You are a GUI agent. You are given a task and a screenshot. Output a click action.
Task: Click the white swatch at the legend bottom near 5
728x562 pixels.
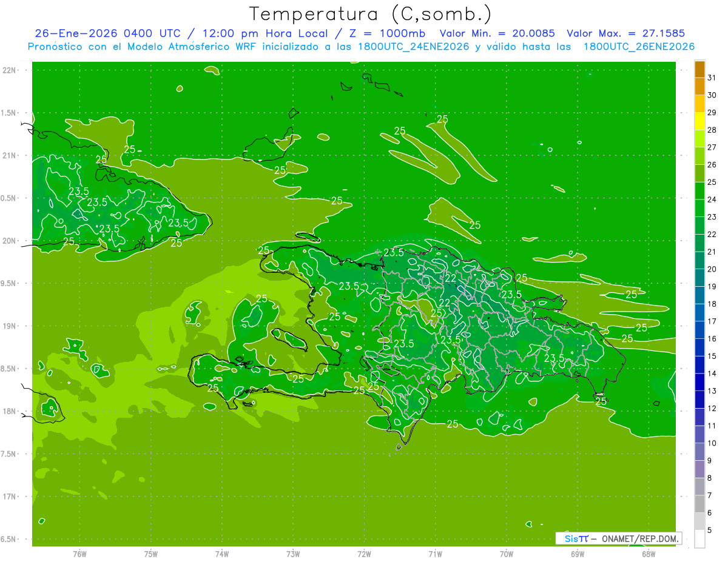699,538
